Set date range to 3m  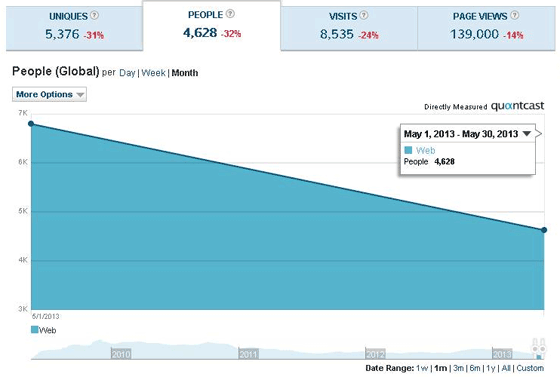(x=459, y=368)
